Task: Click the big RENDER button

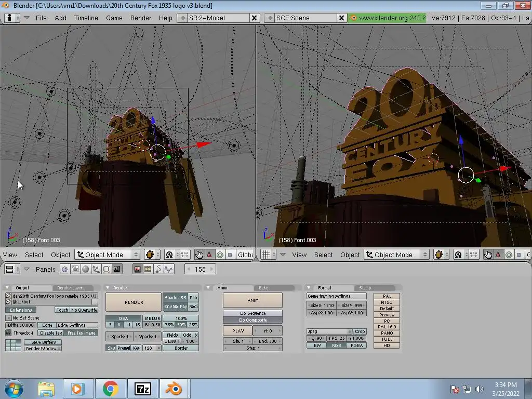Action: tap(134, 302)
